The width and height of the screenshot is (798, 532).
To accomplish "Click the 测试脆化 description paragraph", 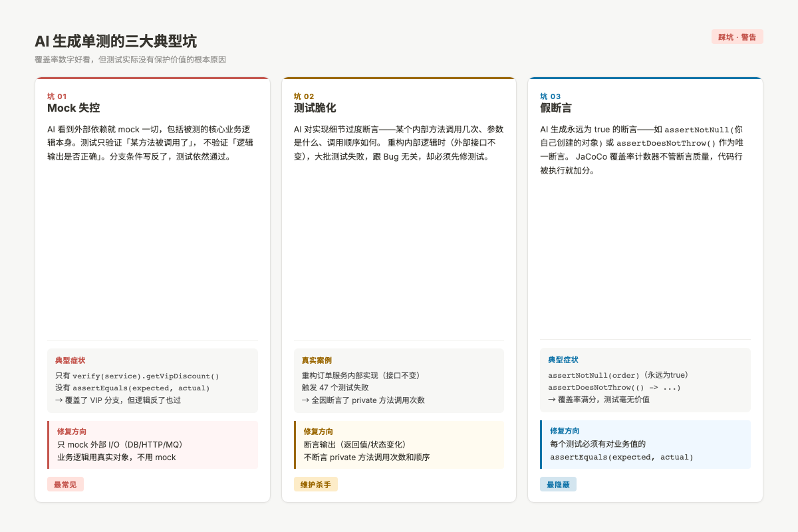I will coord(399,143).
